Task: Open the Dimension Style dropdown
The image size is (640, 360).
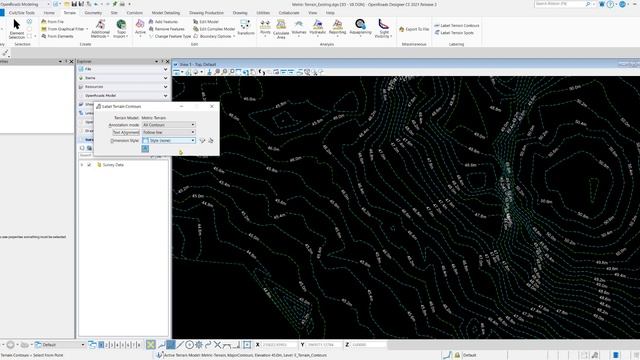Action: 169,140
